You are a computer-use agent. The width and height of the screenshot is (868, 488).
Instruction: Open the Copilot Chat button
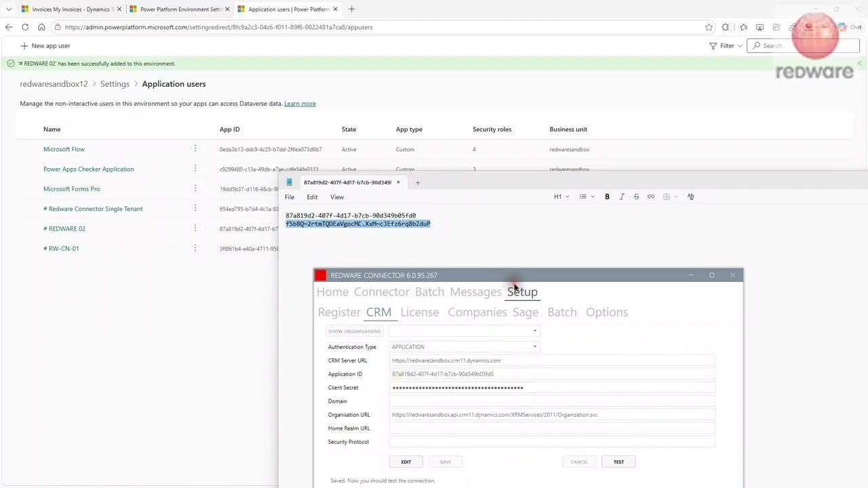pyautogui.click(x=850, y=27)
